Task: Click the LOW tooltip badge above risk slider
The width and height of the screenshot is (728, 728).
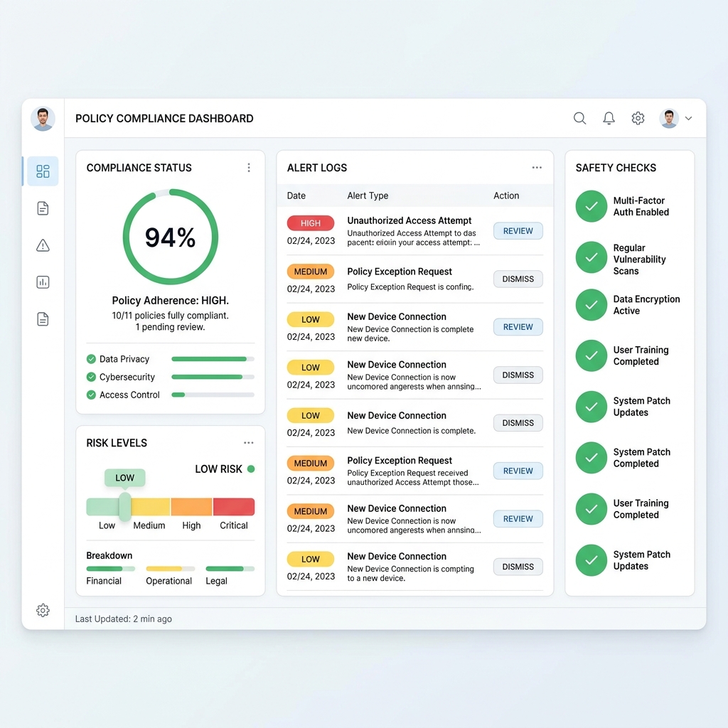Action: 125,478
